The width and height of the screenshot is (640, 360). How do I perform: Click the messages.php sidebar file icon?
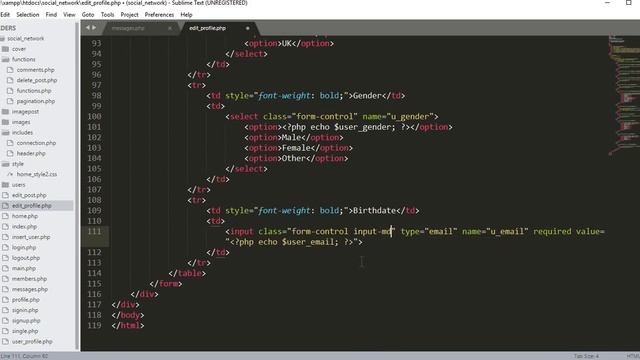tap(5, 289)
